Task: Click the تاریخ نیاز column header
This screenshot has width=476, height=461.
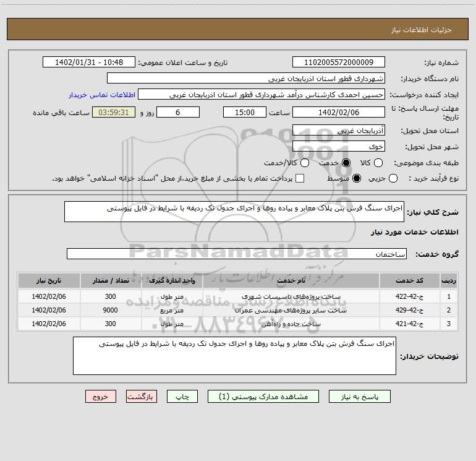Action: (49, 280)
